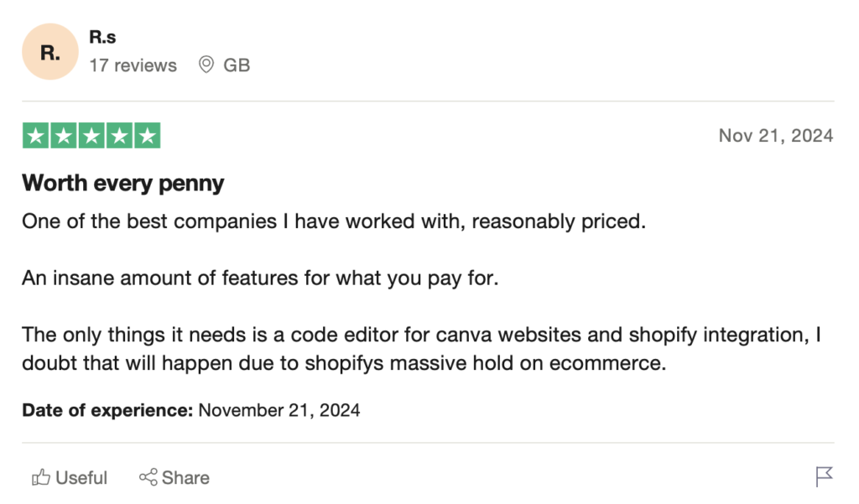This screenshot has width=859, height=504.
Task: Click the fourth green rating star
Action: point(118,136)
